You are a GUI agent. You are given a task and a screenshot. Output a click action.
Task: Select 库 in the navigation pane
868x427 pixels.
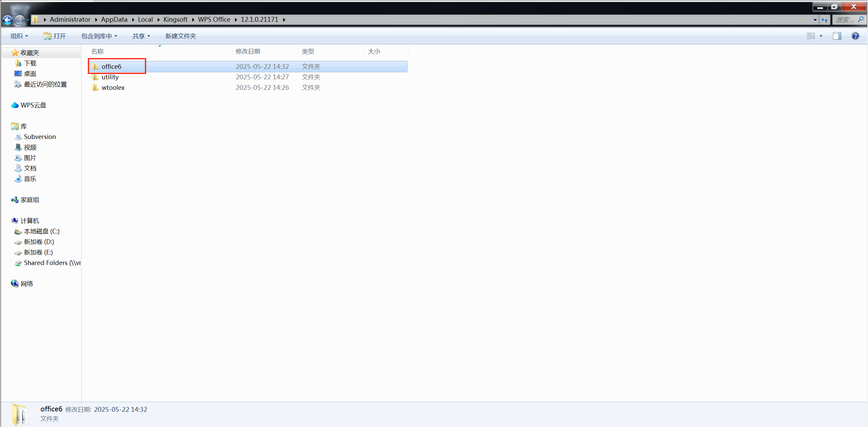coord(23,126)
